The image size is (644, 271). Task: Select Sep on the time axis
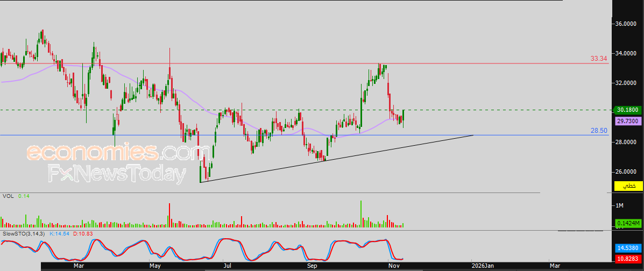click(x=312, y=266)
